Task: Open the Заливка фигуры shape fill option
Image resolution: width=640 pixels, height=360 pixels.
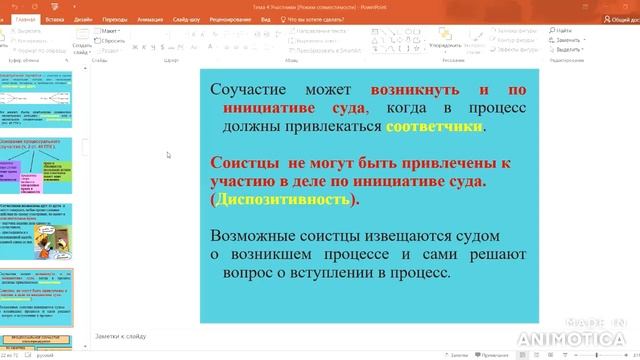Action: 513,31
